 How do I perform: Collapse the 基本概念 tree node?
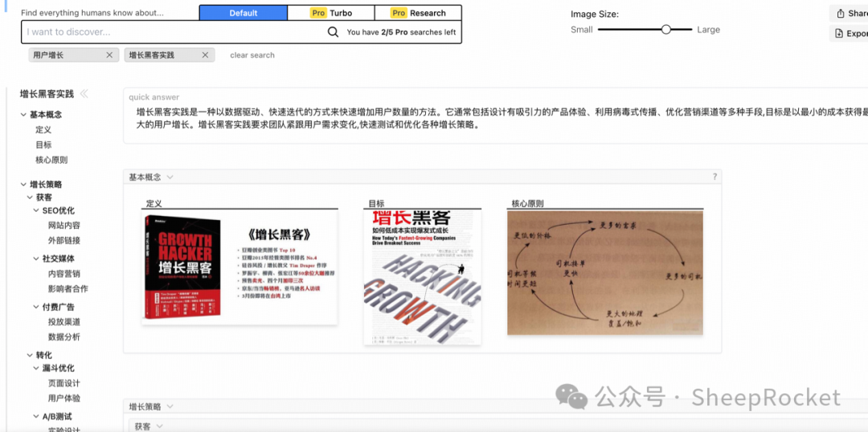pyautogui.click(x=24, y=115)
